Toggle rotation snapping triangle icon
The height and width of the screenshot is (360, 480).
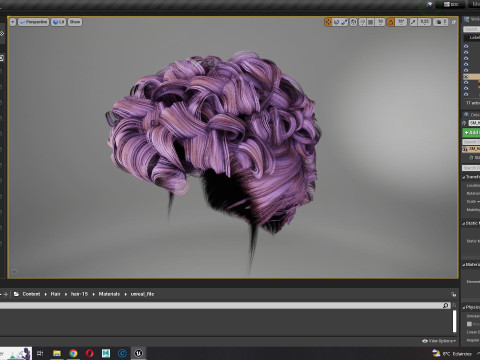coord(391,22)
